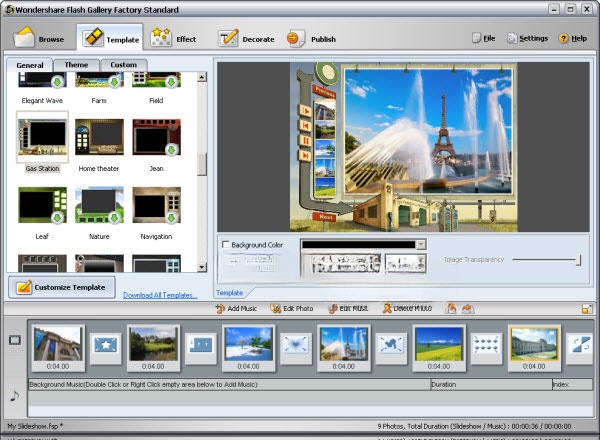Click the download arrow on Field template
Viewport: 600px width, 440px height.
pyautogui.click(x=171, y=81)
